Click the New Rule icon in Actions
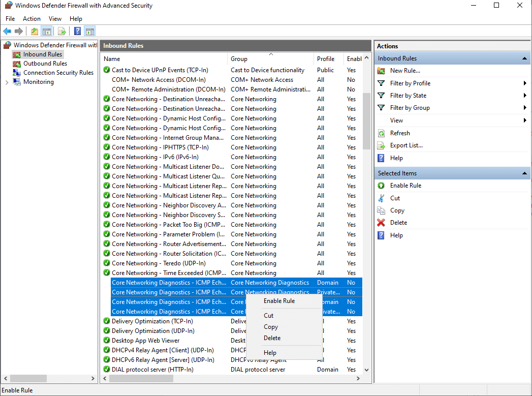The width and height of the screenshot is (532, 396). pos(381,71)
